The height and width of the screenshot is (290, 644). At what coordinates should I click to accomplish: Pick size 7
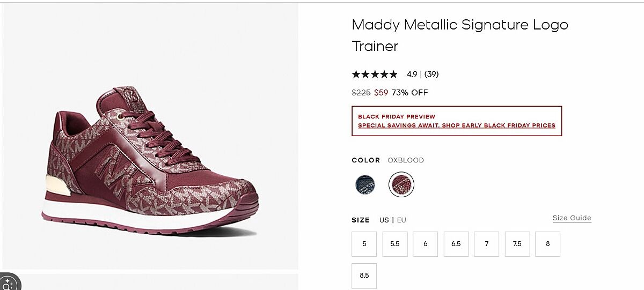(x=487, y=244)
